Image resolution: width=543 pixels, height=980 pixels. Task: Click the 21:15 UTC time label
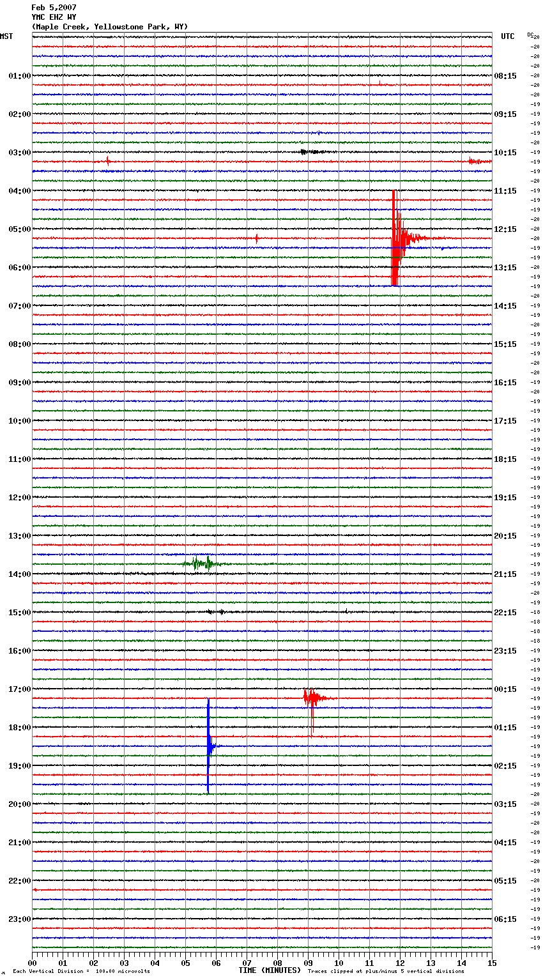tap(505, 574)
